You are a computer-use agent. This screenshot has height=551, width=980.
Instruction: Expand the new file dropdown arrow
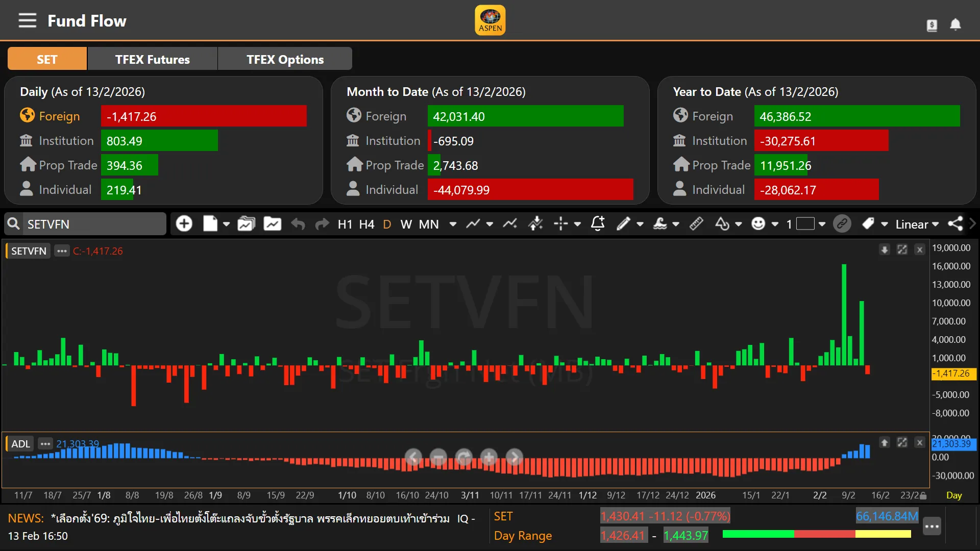click(x=226, y=224)
